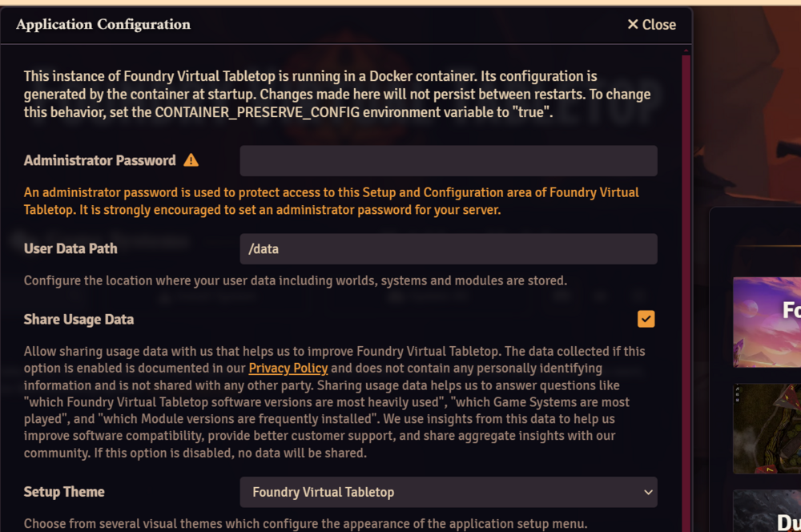Click the scrollbar up arrow at top
The height and width of the screenshot is (532, 801).
click(x=686, y=51)
